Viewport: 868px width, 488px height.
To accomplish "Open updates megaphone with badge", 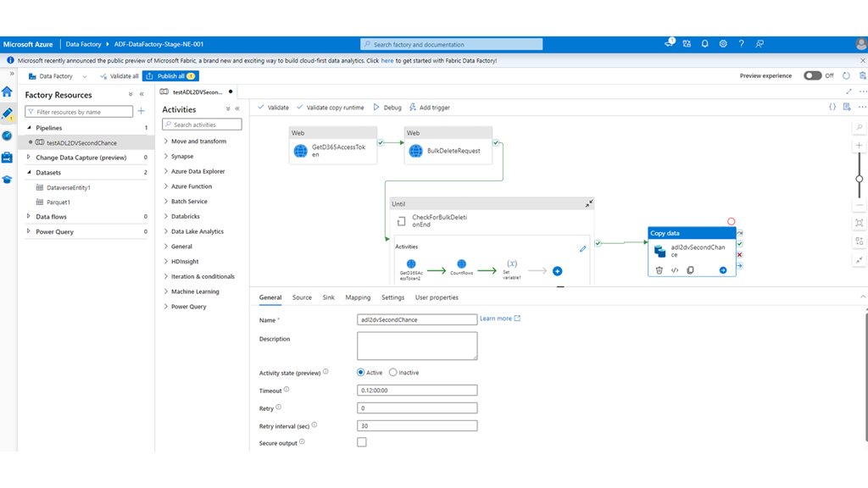I will coord(670,43).
